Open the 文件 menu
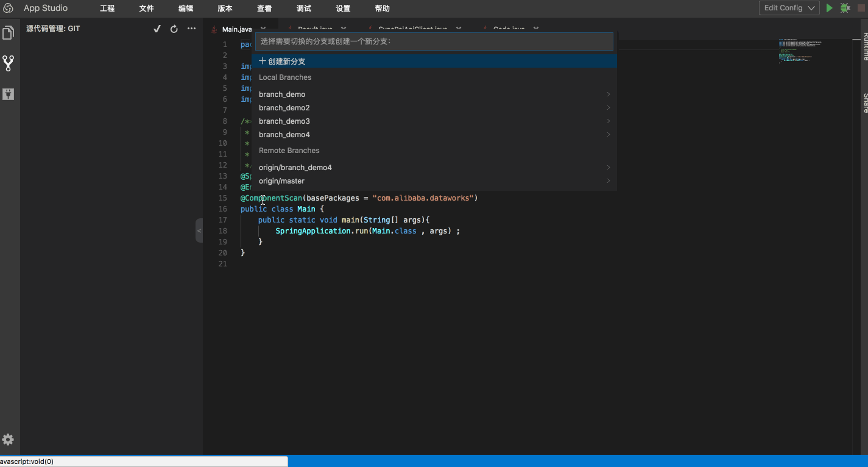Screen dimensions: 868x467 pyautogui.click(x=146, y=9)
